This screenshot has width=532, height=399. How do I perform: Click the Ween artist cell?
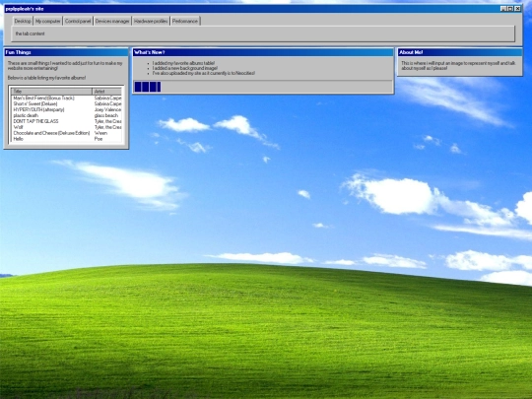[x=107, y=133]
